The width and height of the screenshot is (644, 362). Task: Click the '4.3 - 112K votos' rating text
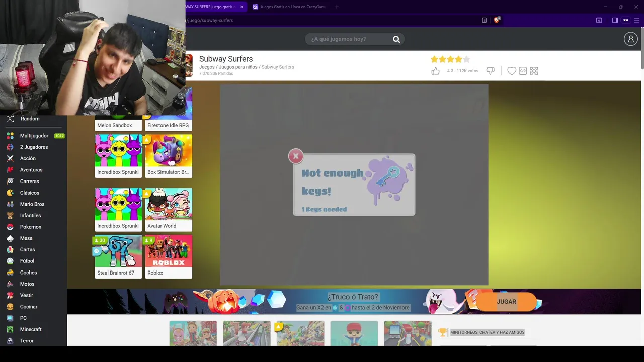coord(463,71)
